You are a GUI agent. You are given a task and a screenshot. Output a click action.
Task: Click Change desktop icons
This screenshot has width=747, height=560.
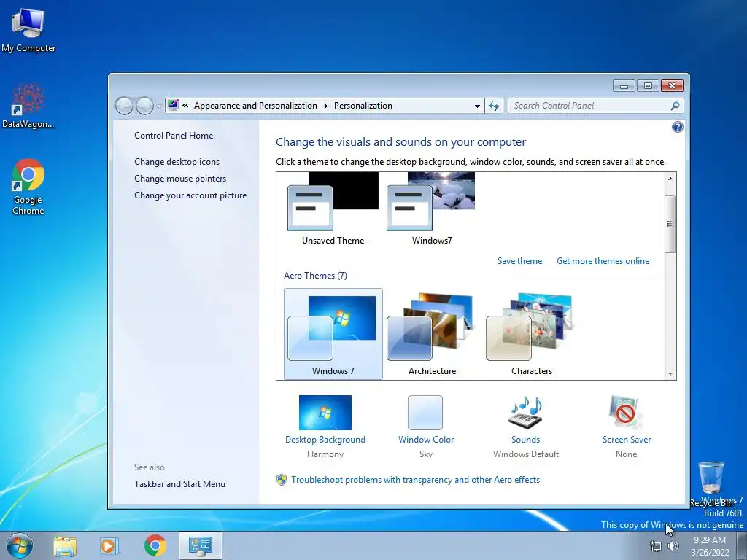[177, 161]
